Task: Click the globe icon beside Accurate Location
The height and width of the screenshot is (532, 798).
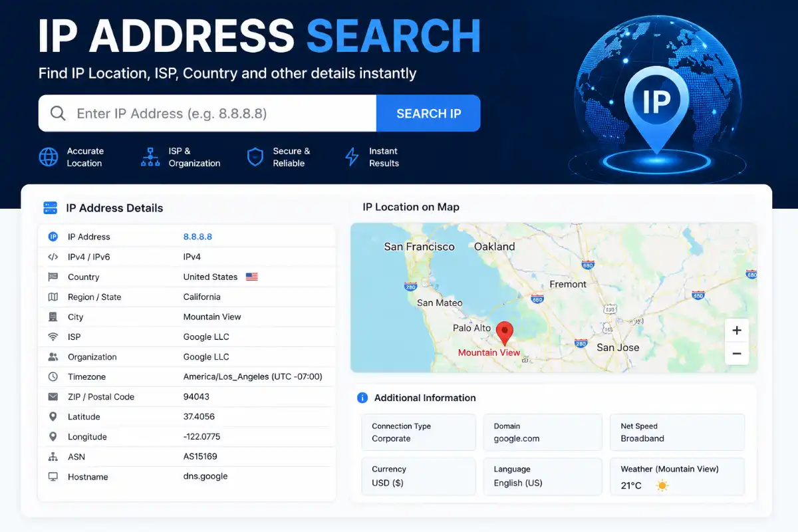Action: coord(49,157)
